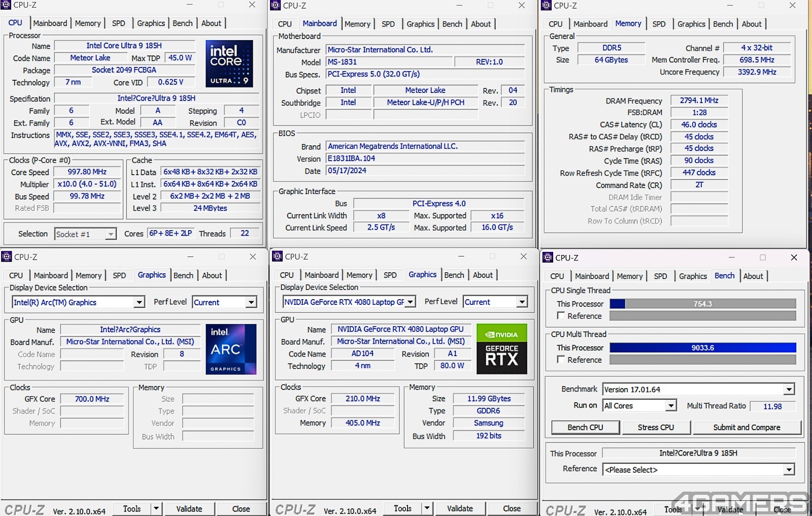Click the Multiplier value x10.0 (4.0 - 51.0)
The image size is (812, 516).
click(87, 184)
